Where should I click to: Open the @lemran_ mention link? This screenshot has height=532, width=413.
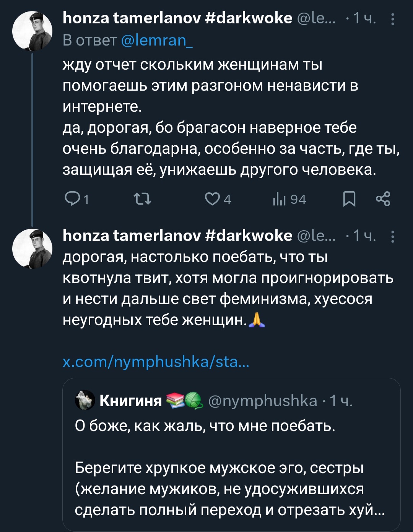pyautogui.click(x=157, y=40)
